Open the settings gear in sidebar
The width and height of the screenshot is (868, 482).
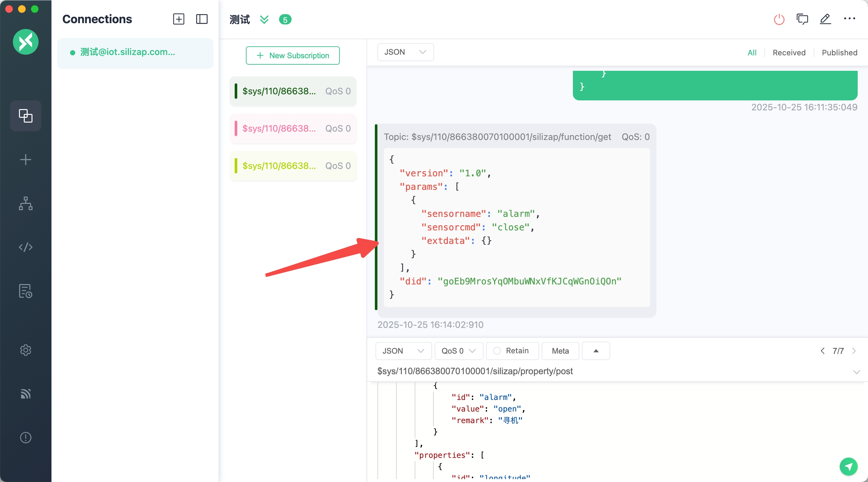pyautogui.click(x=26, y=350)
